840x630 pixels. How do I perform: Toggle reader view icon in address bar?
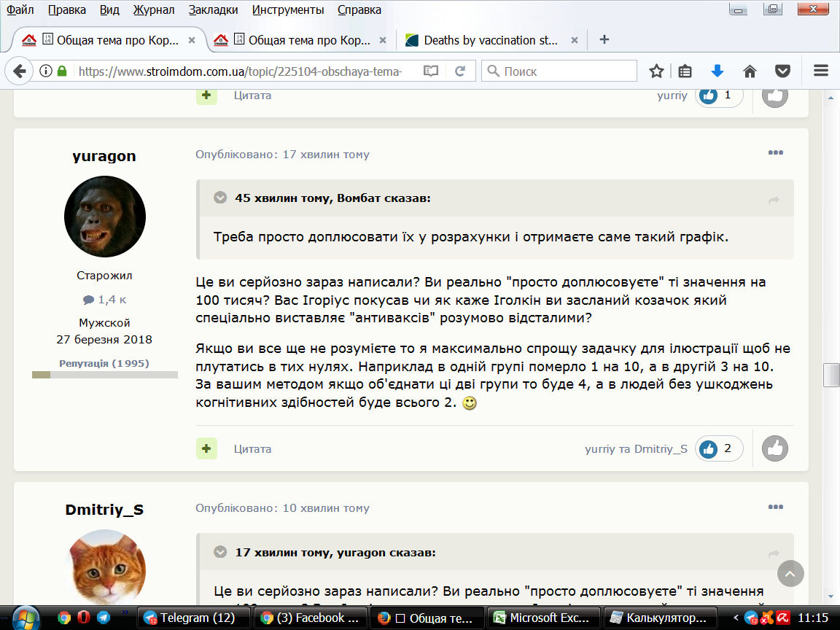431,71
